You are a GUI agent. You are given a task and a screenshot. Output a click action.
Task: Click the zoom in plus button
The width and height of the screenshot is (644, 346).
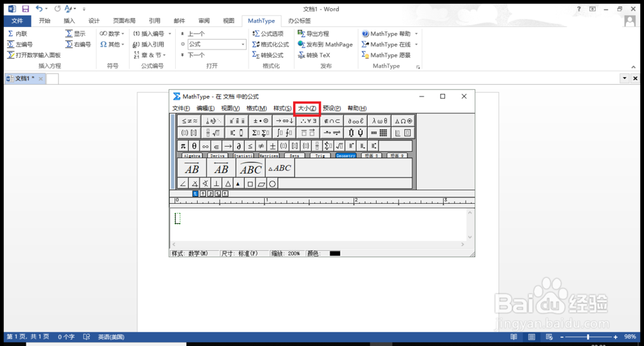click(615, 337)
